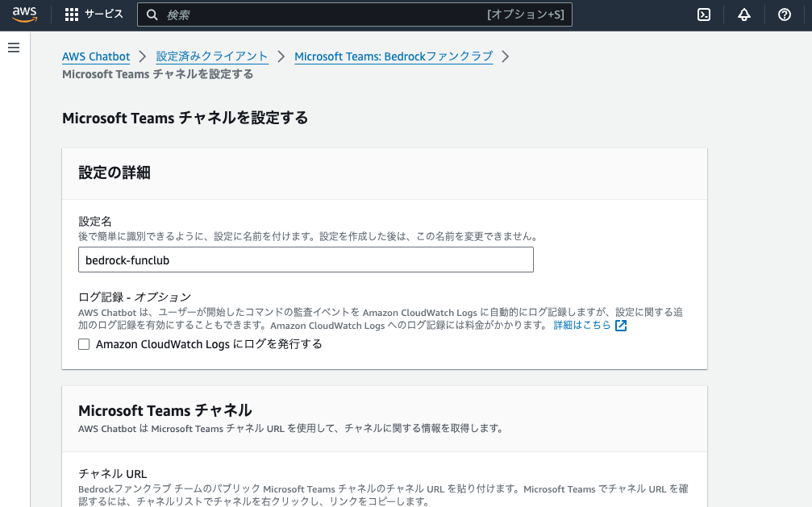Expand the side navigation hamburger menu

[14, 48]
